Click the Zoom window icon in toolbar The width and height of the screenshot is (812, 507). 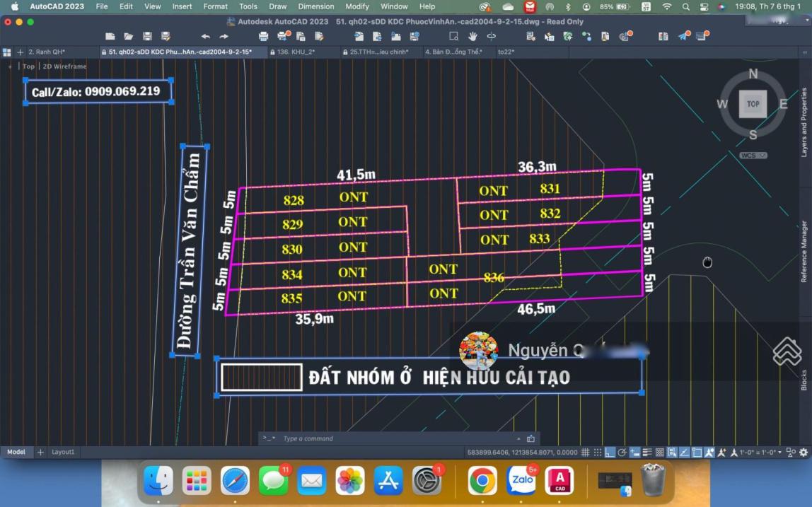point(453,36)
